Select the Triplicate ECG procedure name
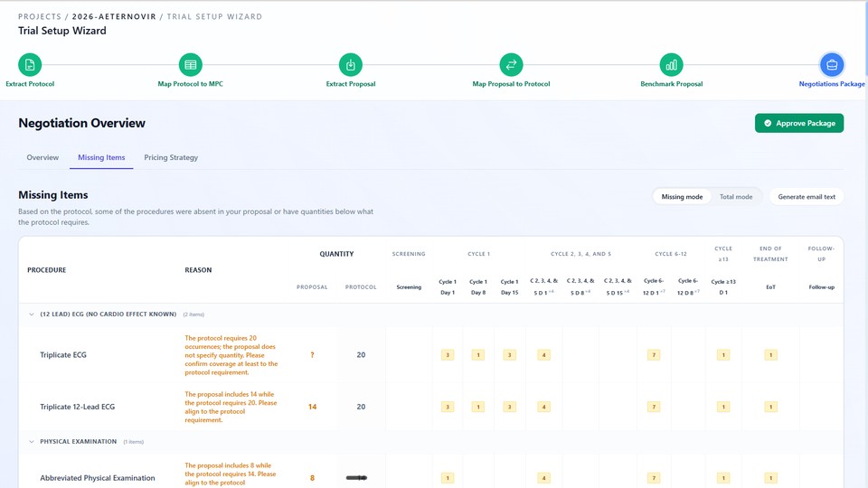Image resolution: width=868 pixels, height=488 pixels. pyautogui.click(x=63, y=354)
